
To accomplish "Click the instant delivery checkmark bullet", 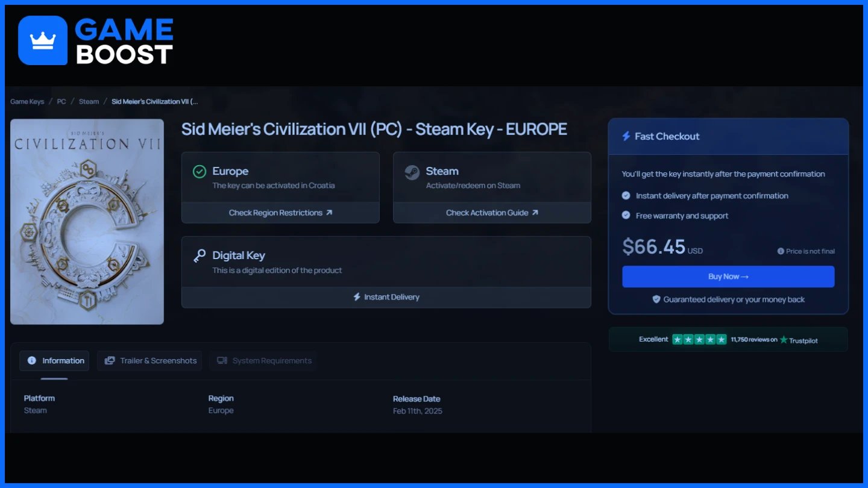I will click(x=626, y=196).
